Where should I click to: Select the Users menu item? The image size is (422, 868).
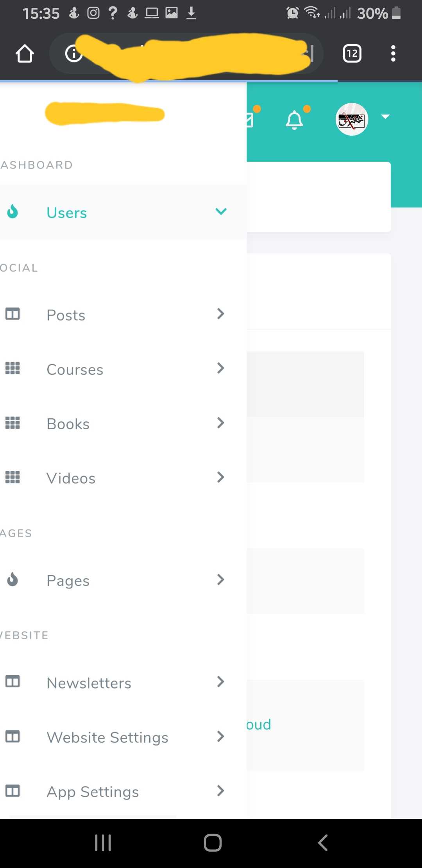pos(67,212)
